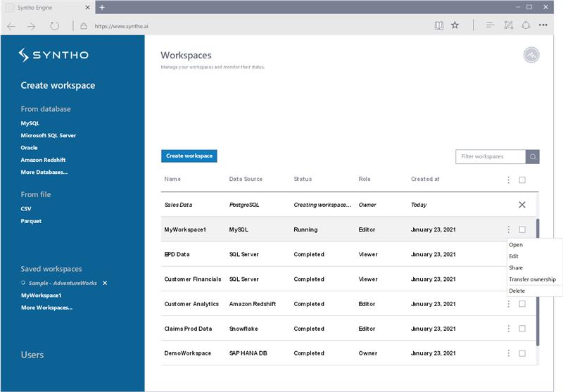This screenshot has height=392, width=563.
Task: Remove Sample - AdventureWorks saved workspace with the X
Action: (105, 283)
